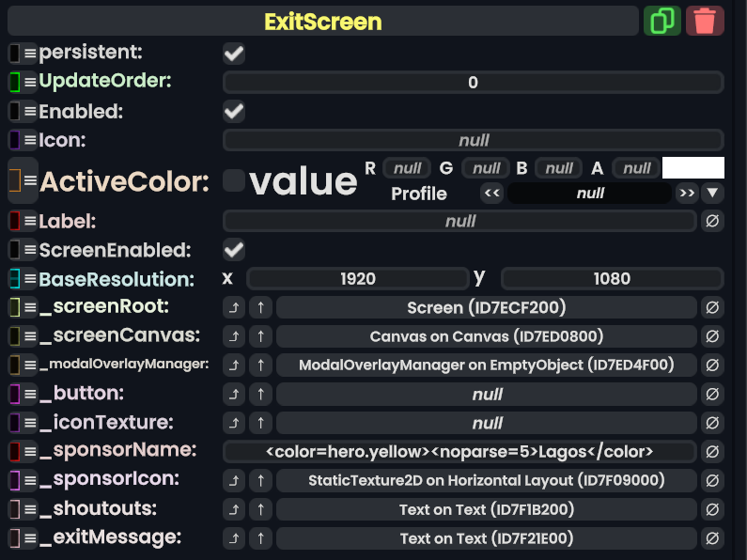Clear the Label field with null button
Viewport: 747px width, 560px height.
[x=712, y=222]
